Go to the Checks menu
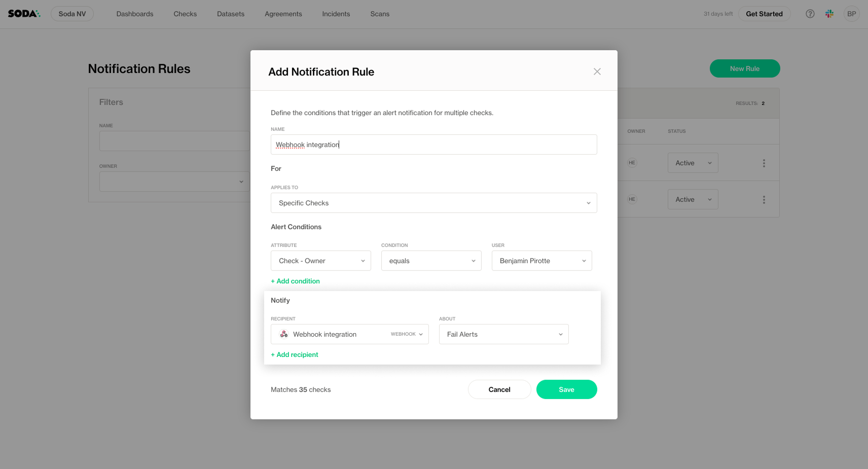The height and width of the screenshot is (469, 868). coord(185,14)
